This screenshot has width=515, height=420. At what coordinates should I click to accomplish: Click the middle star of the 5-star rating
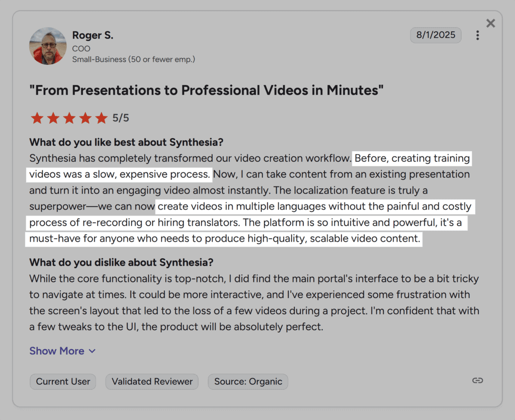tap(69, 118)
